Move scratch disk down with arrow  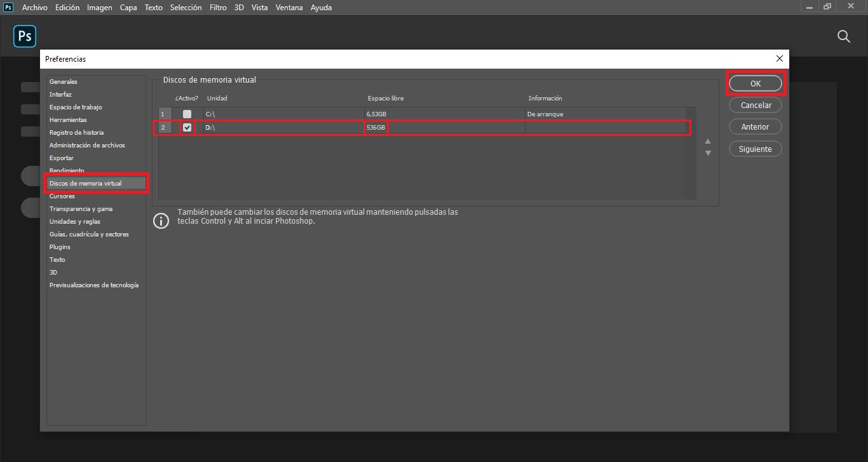click(708, 153)
